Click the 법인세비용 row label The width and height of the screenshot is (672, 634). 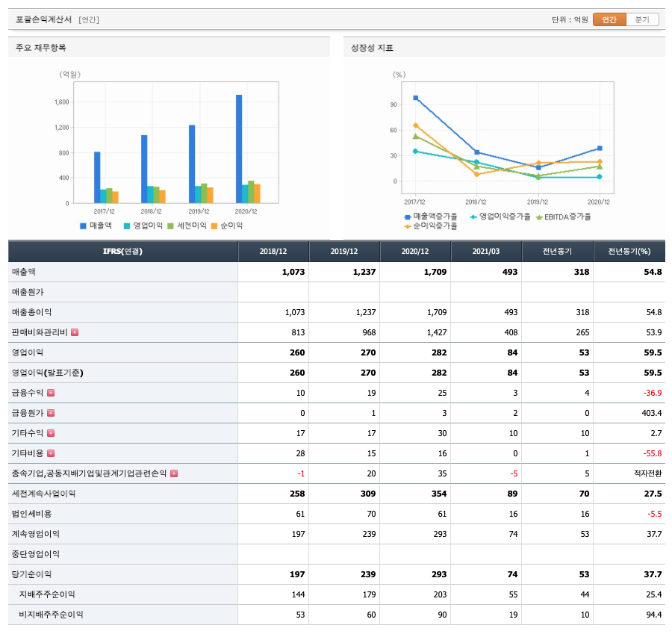(31, 514)
